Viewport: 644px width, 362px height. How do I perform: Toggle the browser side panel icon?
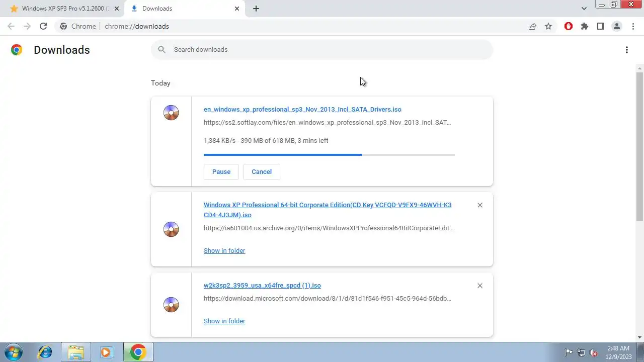(601, 26)
